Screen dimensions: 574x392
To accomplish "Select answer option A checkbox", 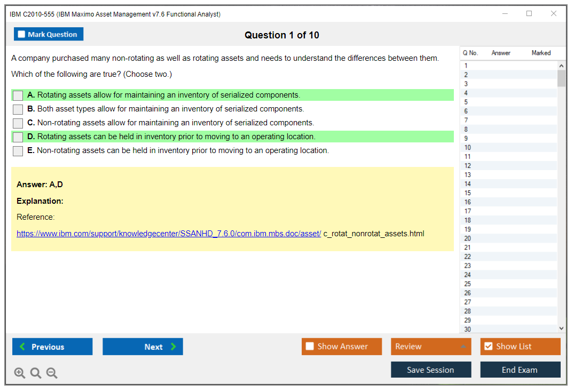I will click(x=18, y=95).
